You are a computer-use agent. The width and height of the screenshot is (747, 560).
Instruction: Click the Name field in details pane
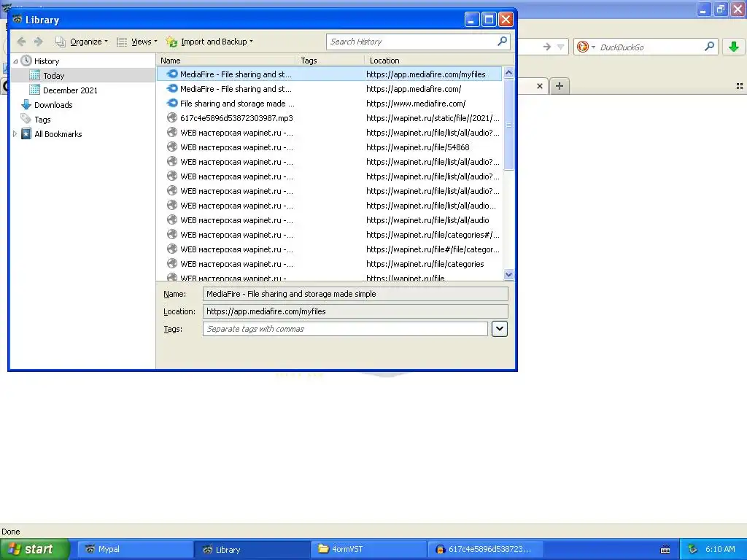pos(355,294)
